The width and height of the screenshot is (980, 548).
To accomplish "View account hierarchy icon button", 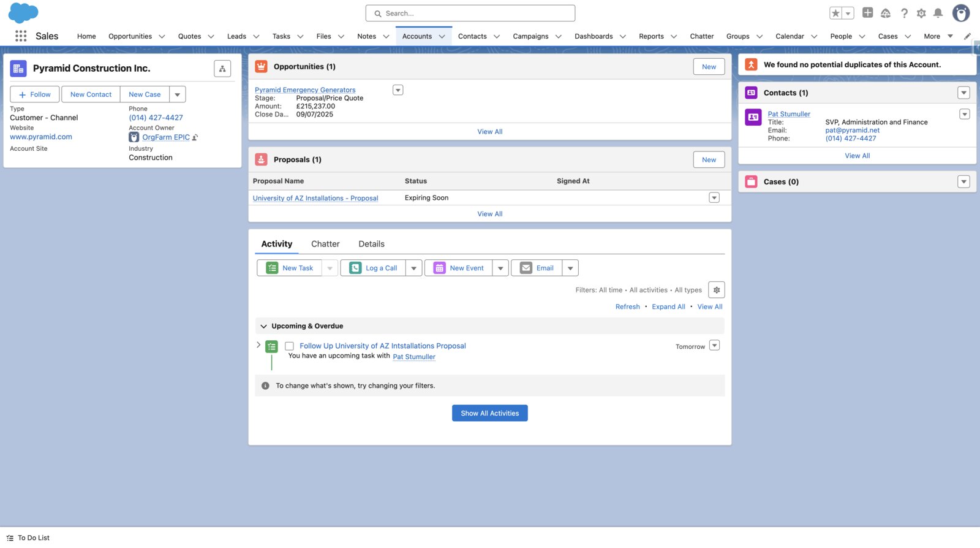I will point(222,69).
